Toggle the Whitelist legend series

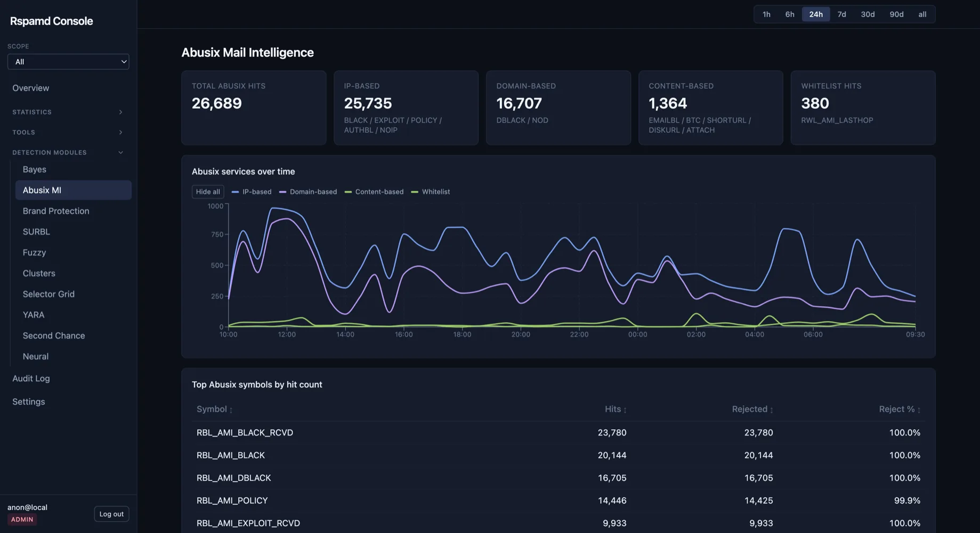(x=431, y=192)
